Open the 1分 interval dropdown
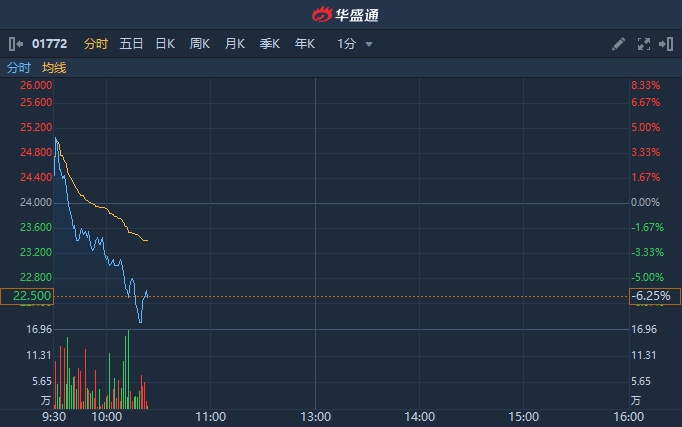The height and width of the screenshot is (427, 682). [x=347, y=44]
